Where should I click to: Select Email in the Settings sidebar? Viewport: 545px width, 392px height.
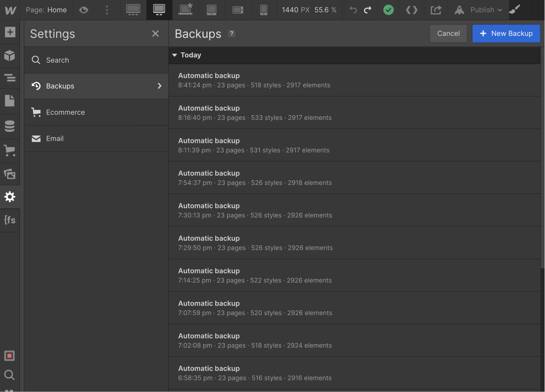pyautogui.click(x=55, y=138)
